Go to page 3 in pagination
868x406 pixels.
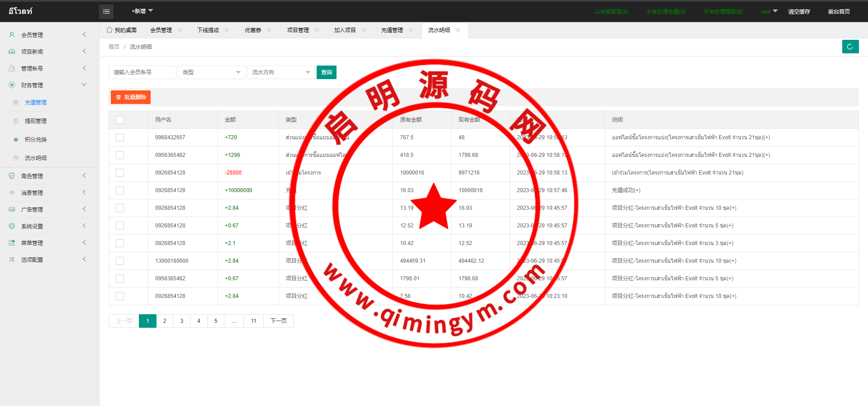(x=182, y=321)
